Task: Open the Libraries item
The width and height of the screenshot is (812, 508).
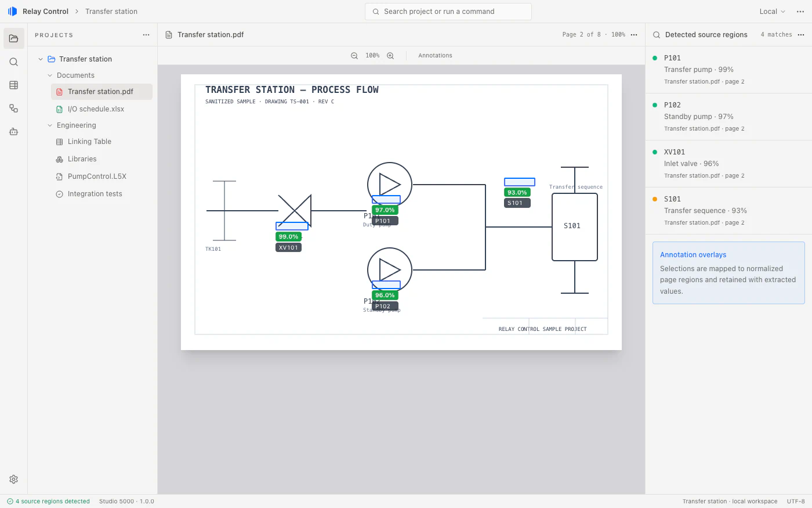Action: (x=101, y=159)
